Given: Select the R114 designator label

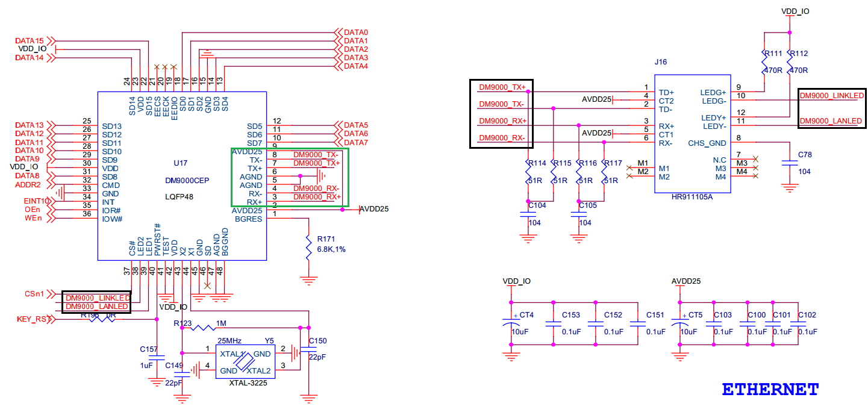Looking at the screenshot, I should pyautogui.click(x=537, y=163).
